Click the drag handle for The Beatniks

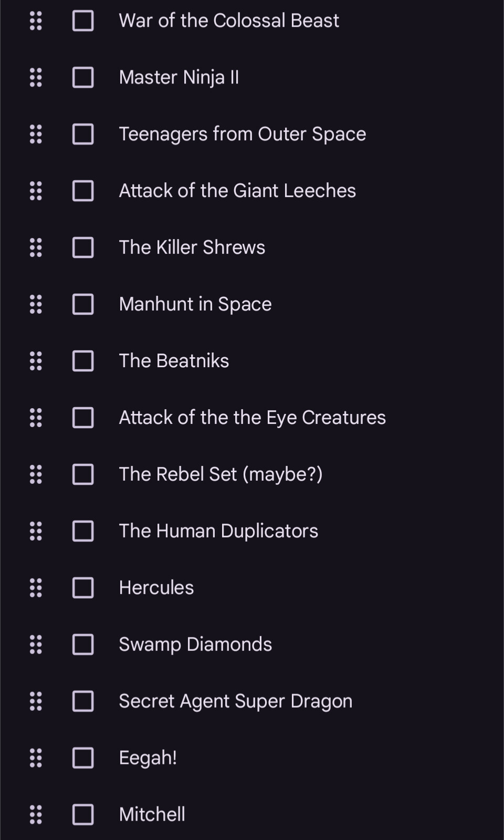[x=36, y=361]
